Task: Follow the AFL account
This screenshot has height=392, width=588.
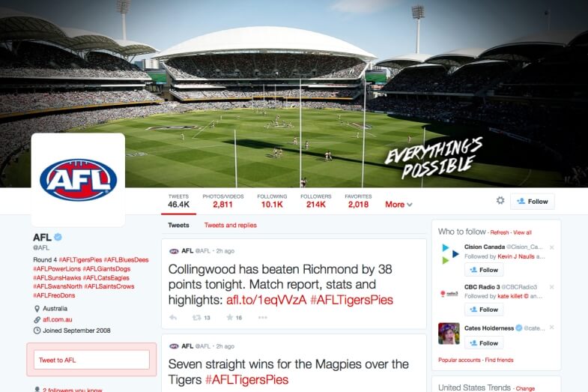Action: [x=532, y=202]
